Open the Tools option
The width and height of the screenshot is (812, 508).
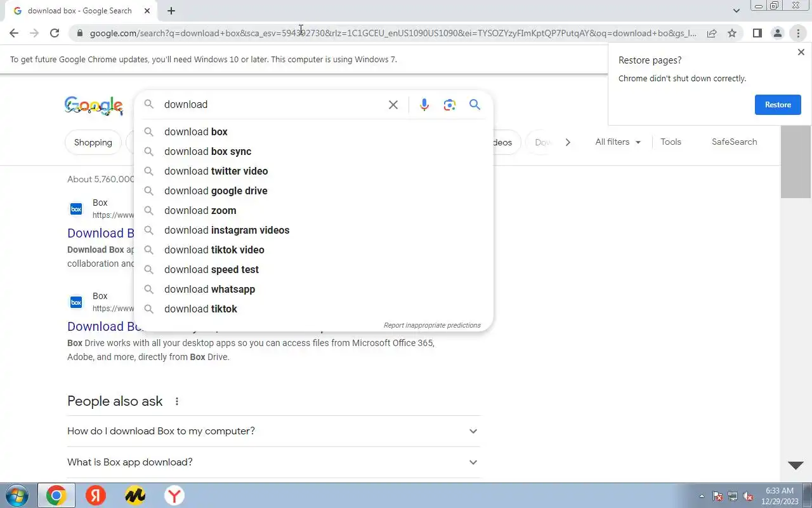click(671, 142)
